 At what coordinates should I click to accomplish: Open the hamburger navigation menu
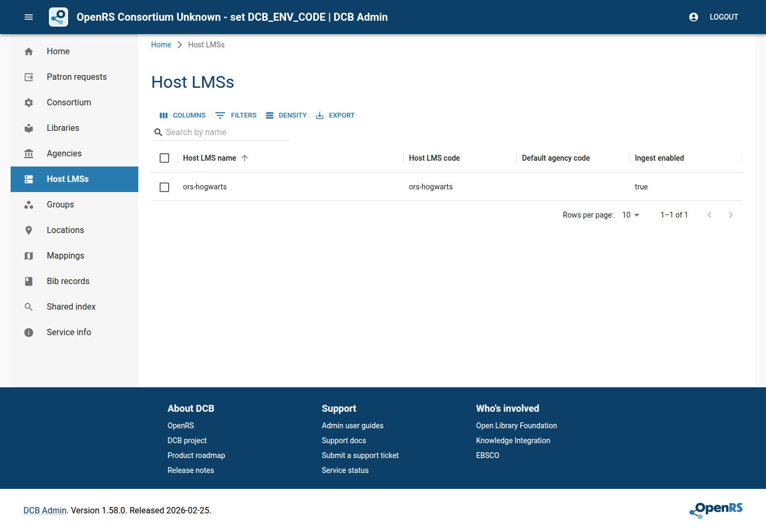29,17
